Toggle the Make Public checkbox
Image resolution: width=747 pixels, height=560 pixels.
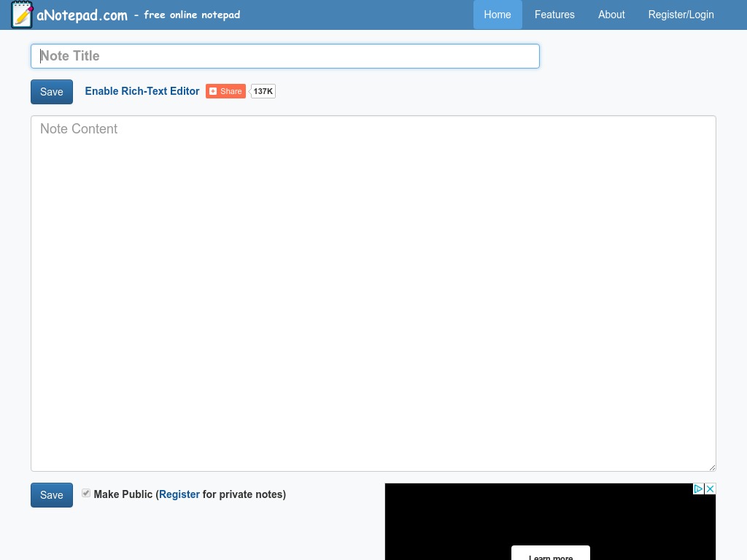pyautogui.click(x=86, y=494)
